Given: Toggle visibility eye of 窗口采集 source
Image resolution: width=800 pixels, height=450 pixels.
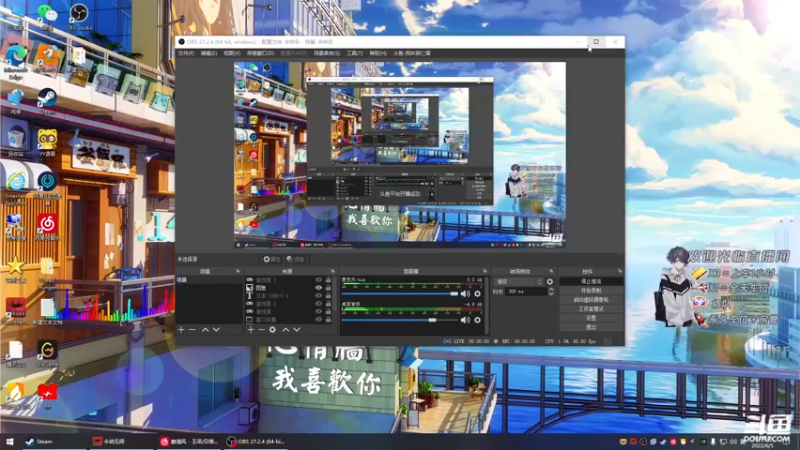Looking at the screenshot, I should click(318, 319).
